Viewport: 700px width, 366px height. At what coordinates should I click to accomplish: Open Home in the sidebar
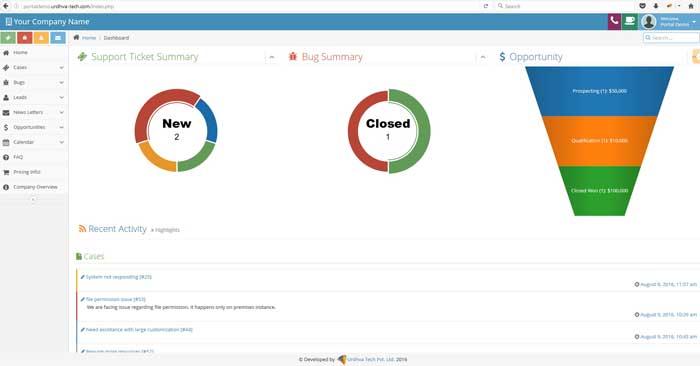point(34,53)
